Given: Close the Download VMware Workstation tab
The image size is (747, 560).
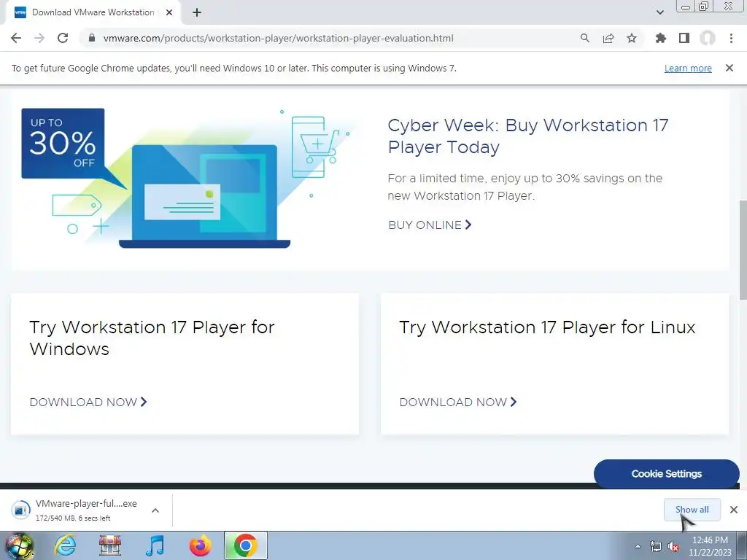Looking at the screenshot, I should click(169, 13).
